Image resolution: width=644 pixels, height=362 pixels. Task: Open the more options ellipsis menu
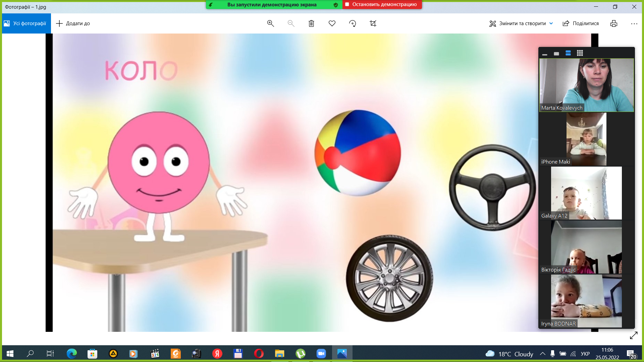(x=634, y=23)
